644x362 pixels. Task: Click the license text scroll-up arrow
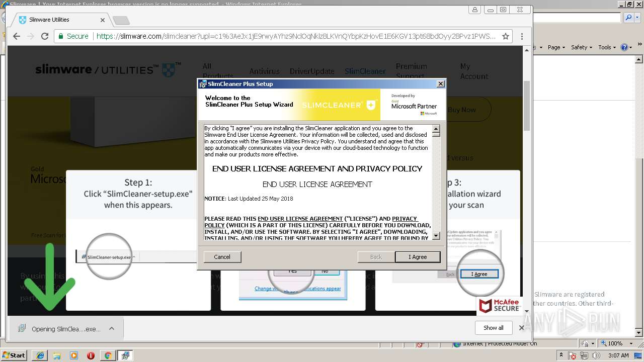pyautogui.click(x=436, y=128)
